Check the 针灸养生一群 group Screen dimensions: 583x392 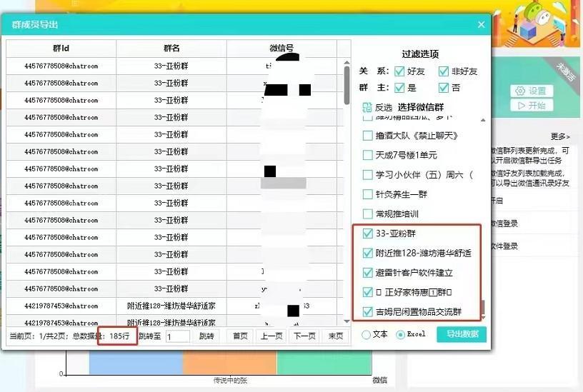click(x=367, y=194)
